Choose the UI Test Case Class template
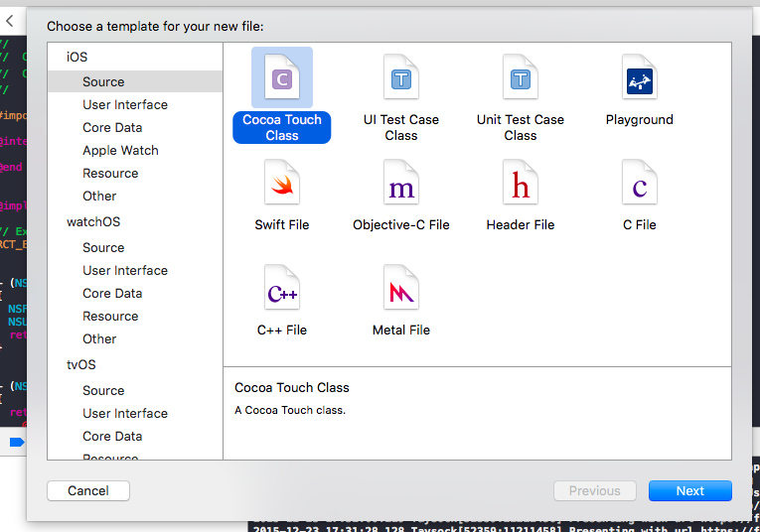 point(401,78)
